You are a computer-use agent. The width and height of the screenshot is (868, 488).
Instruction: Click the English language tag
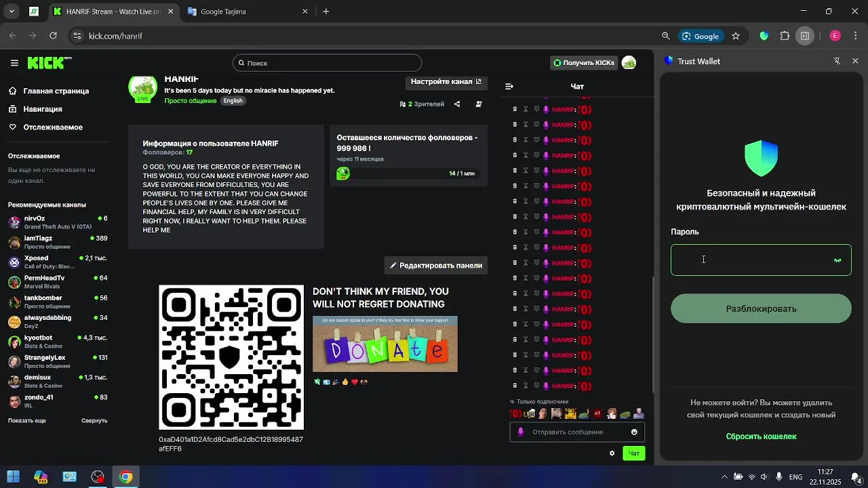233,101
